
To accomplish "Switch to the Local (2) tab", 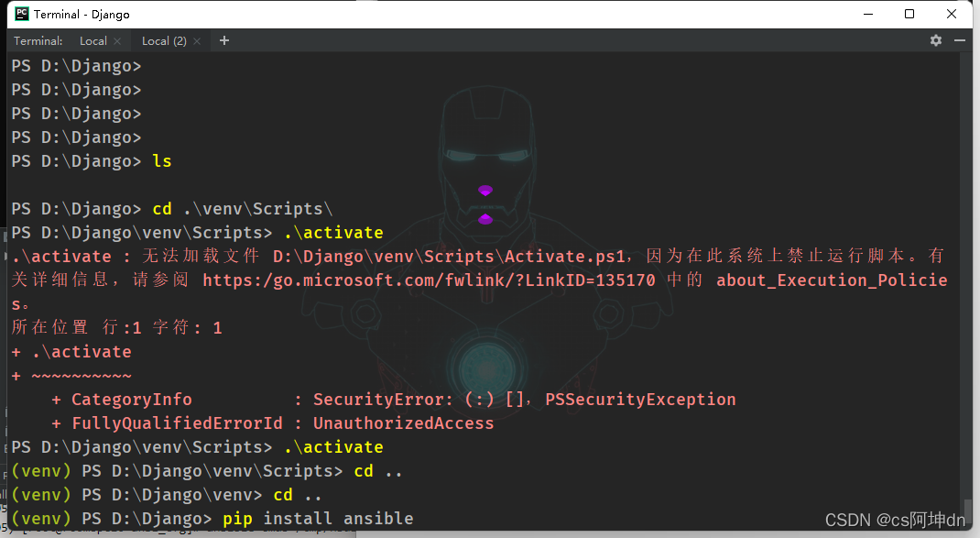I will (164, 40).
